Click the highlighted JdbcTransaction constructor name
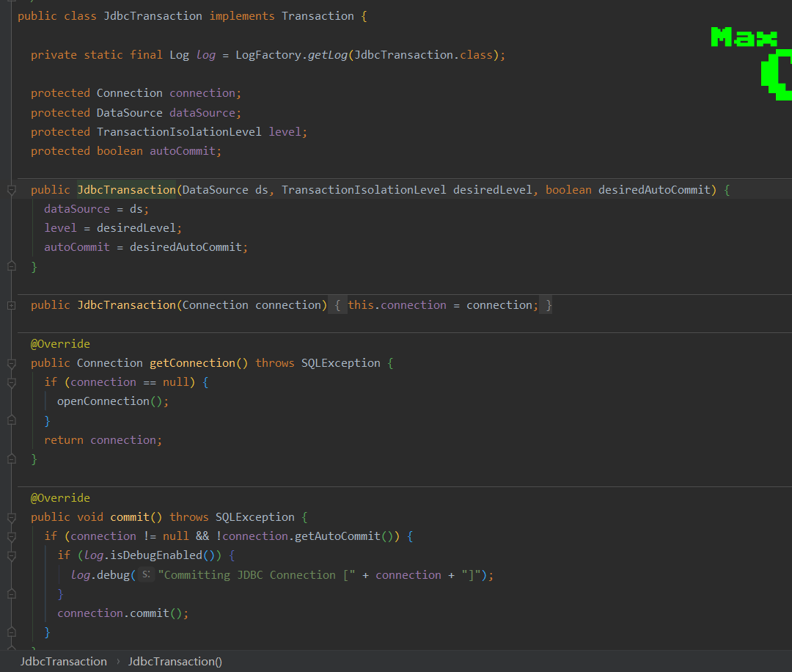 point(126,190)
